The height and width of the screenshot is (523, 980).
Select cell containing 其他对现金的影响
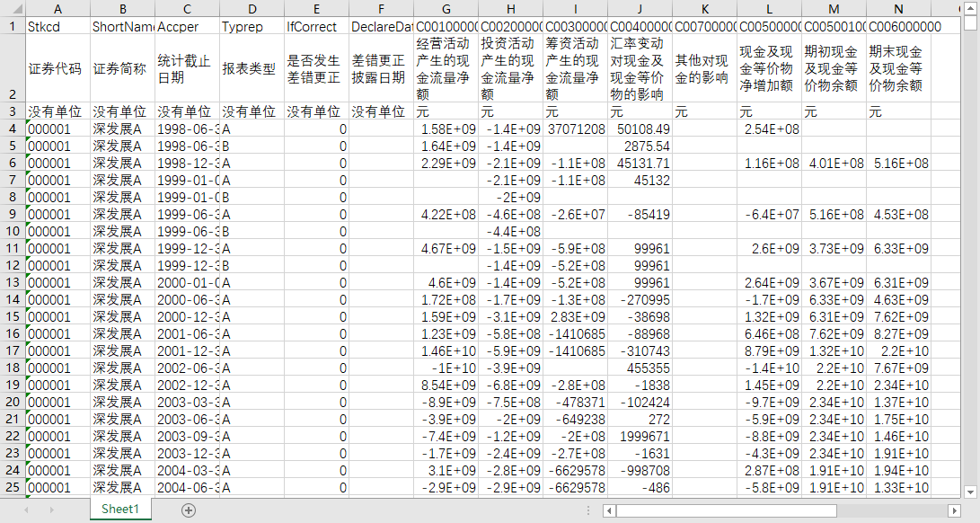coord(704,68)
